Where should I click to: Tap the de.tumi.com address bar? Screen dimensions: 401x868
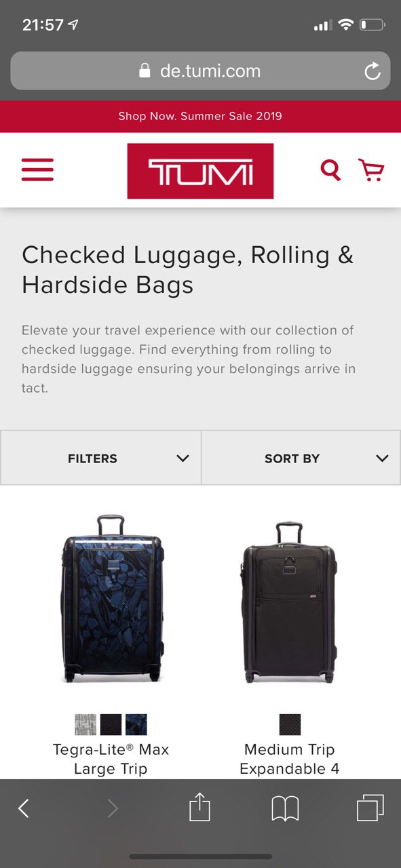pyautogui.click(x=200, y=71)
